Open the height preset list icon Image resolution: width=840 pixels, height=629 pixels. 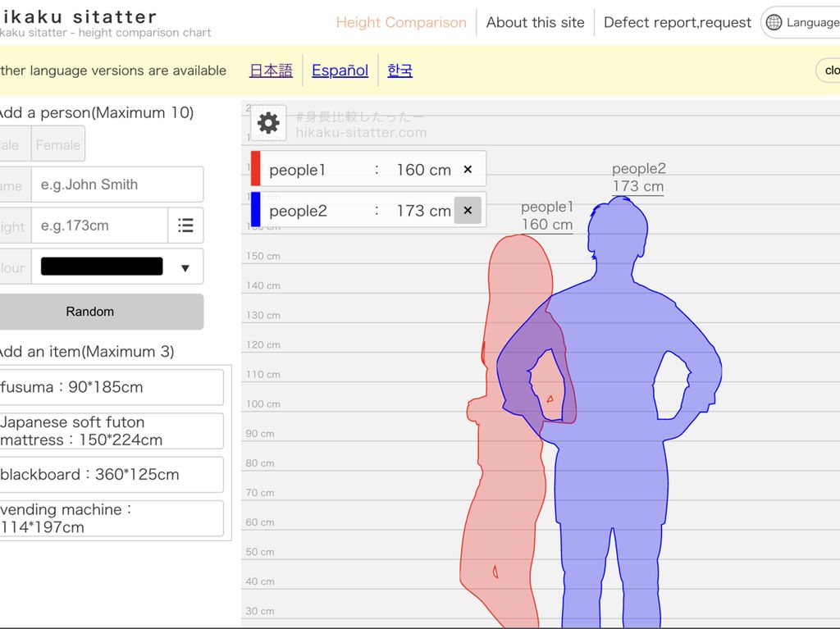tap(186, 226)
